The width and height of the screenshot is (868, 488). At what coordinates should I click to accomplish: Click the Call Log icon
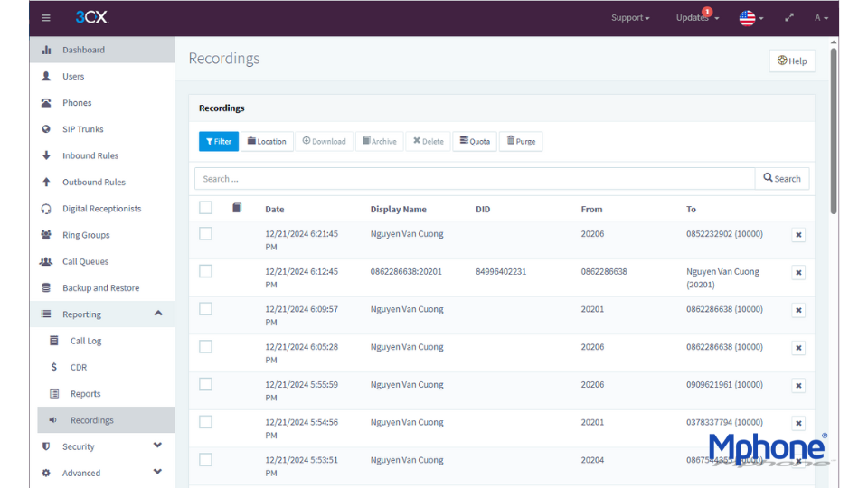pyautogui.click(x=54, y=341)
